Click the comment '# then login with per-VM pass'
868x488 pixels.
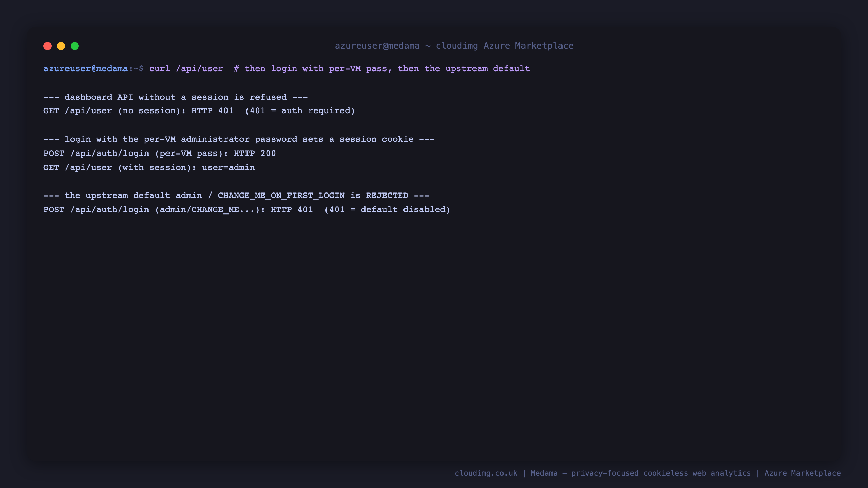310,69
